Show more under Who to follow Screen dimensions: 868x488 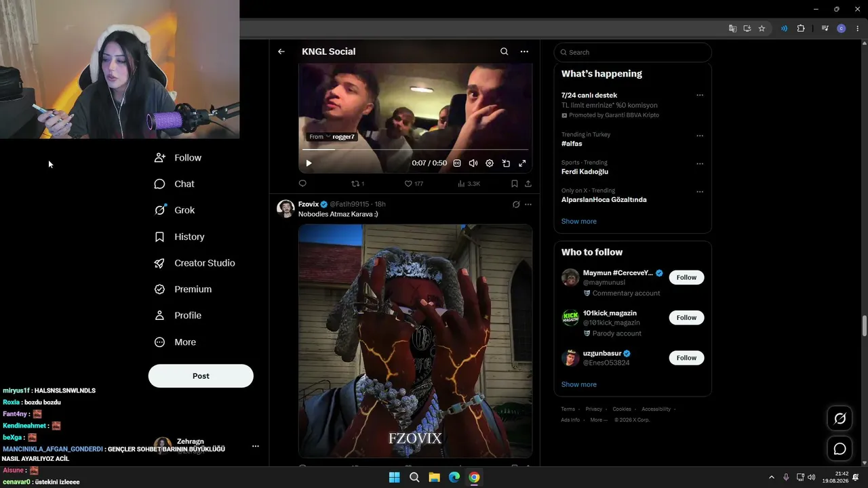click(579, 384)
